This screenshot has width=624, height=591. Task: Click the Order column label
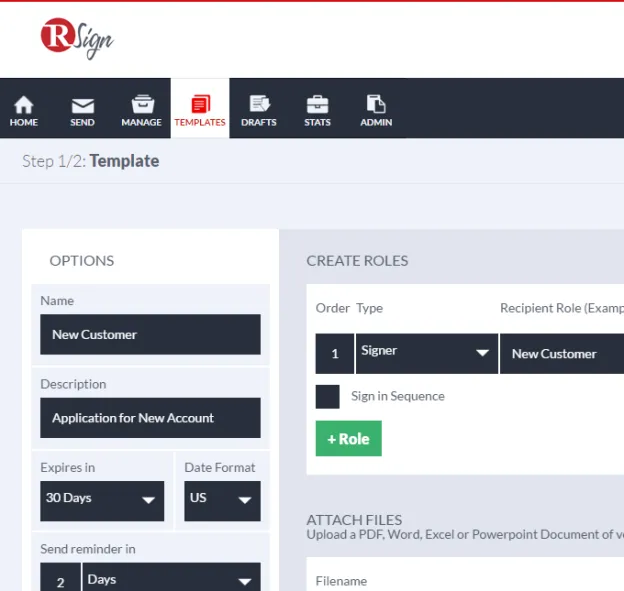click(333, 308)
